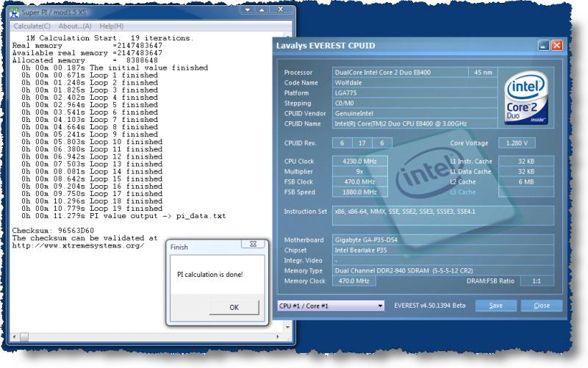Click the horizontal scrollbar thumb in Super PI
The width and height of the screenshot is (588, 368).
(x=24, y=337)
